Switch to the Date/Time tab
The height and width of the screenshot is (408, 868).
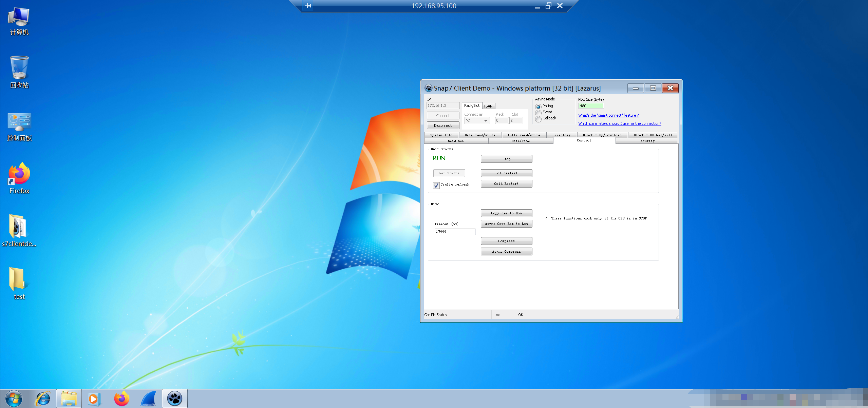[x=521, y=141]
